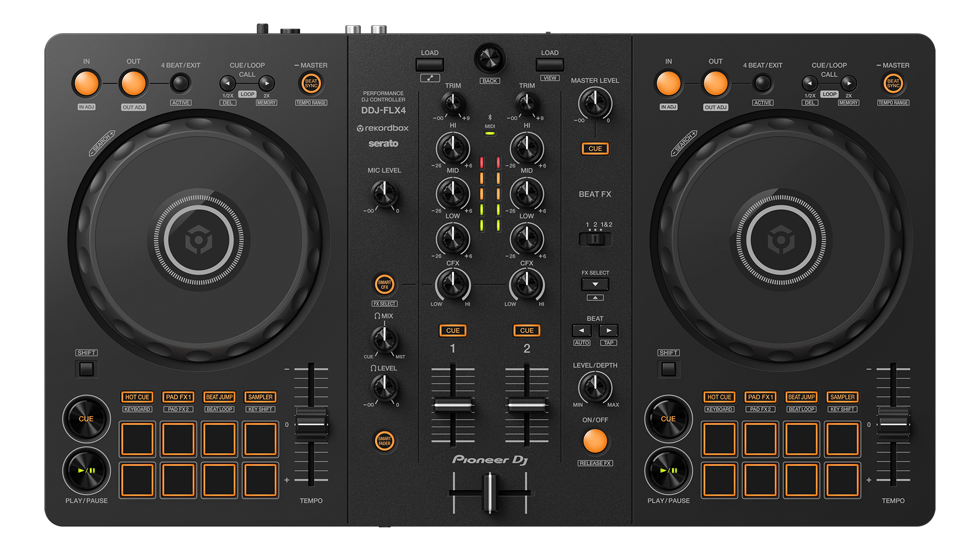Halve loop with right deck CUE/LOOP CALL left arrow
Screen dimensions: 980x551
[x=809, y=84]
